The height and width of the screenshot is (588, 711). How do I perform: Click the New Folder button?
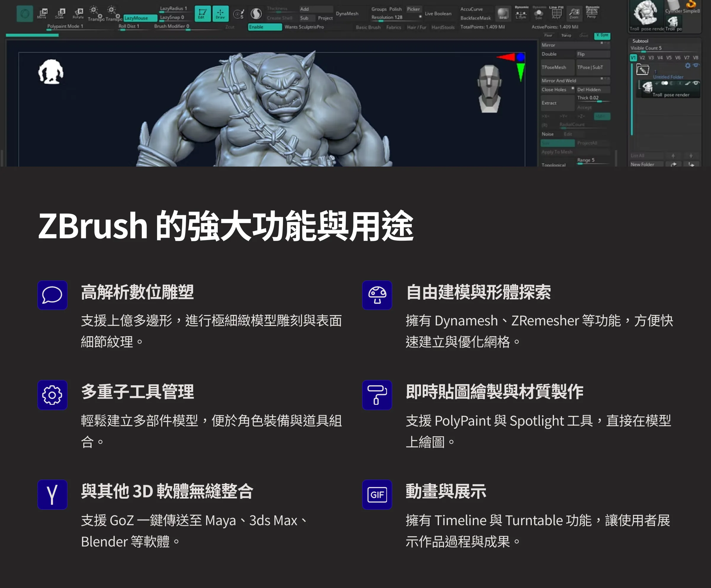point(647,164)
